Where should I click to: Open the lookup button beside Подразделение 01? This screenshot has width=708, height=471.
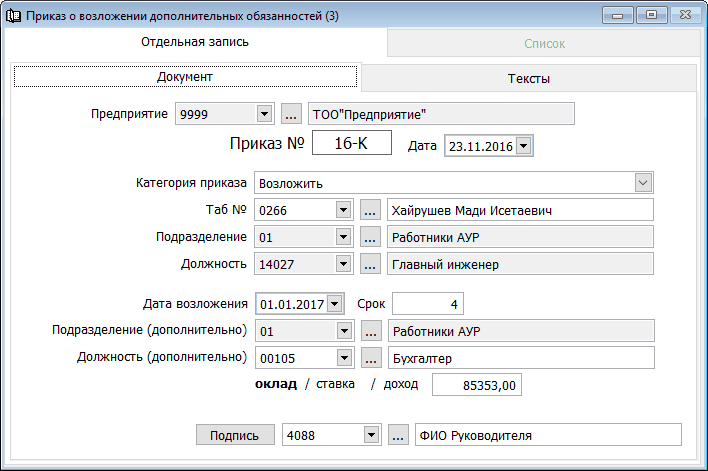[370, 237]
